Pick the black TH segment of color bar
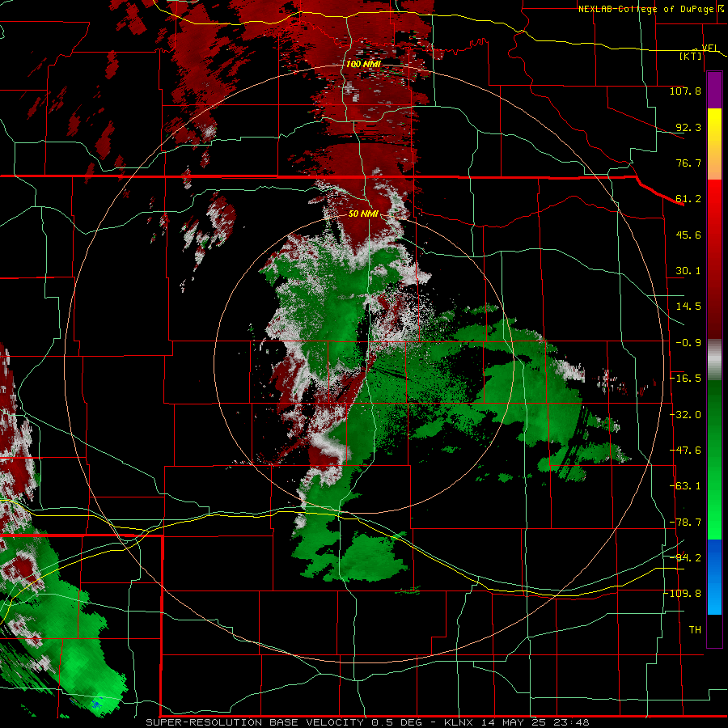The image size is (728, 728). pyautogui.click(x=714, y=630)
